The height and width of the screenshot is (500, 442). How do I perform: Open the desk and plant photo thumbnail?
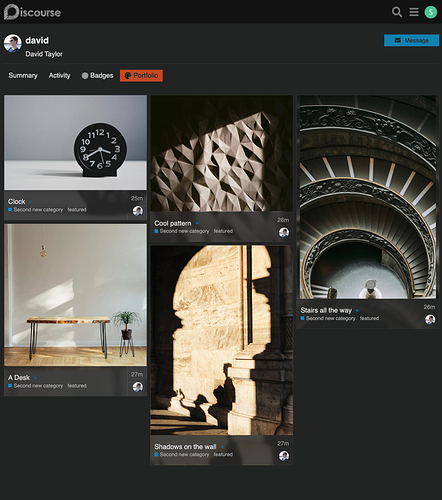(x=75, y=295)
